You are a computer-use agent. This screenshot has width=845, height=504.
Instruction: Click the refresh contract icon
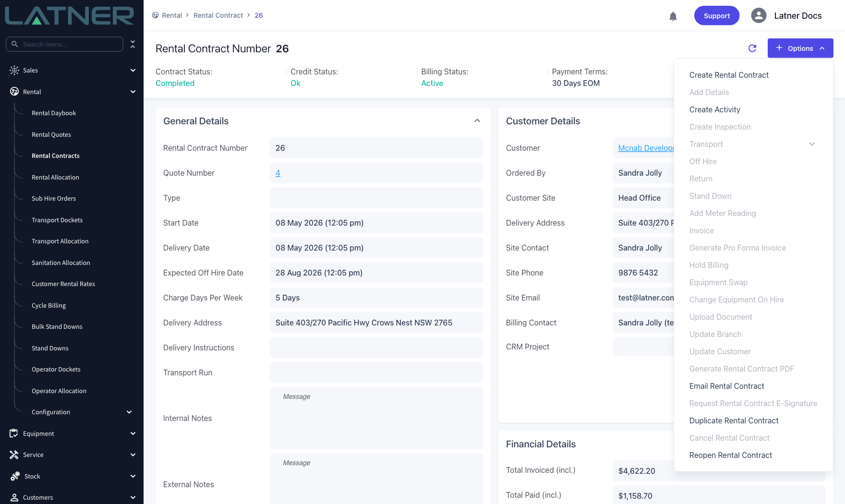[752, 48]
